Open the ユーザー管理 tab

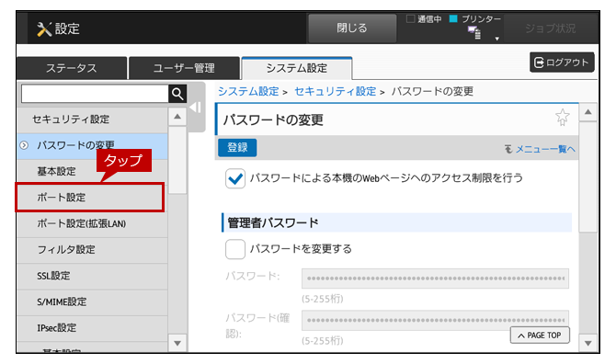coord(184,68)
